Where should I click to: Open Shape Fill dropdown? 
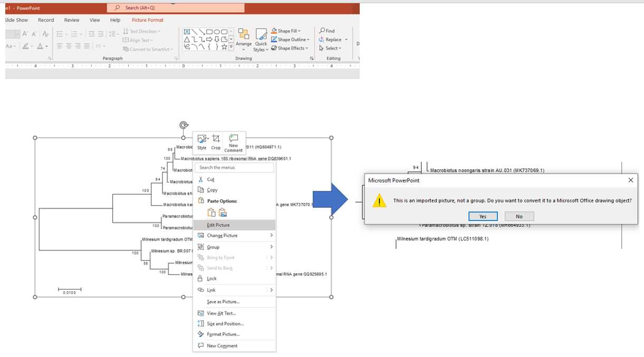click(286, 31)
